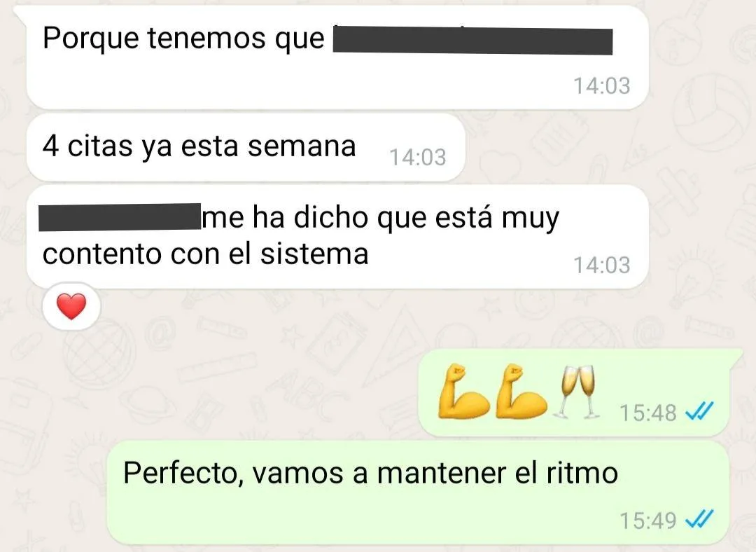Tap 14:03 timestamp of 'Porque tenemos que' message

[x=602, y=86]
